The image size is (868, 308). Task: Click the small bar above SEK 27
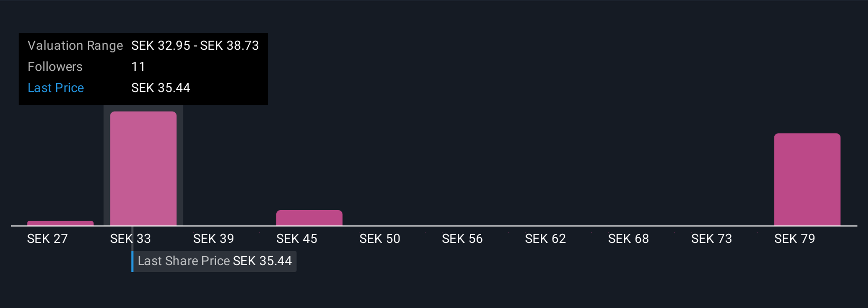click(60, 223)
